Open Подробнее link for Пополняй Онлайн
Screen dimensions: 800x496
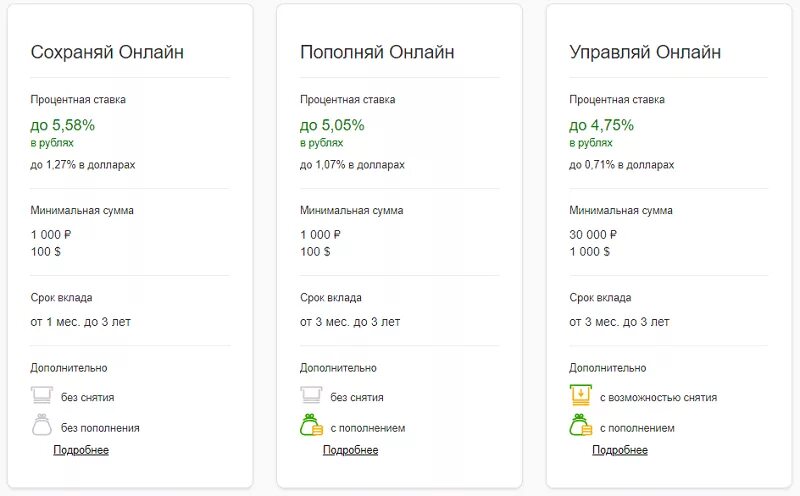coord(350,450)
